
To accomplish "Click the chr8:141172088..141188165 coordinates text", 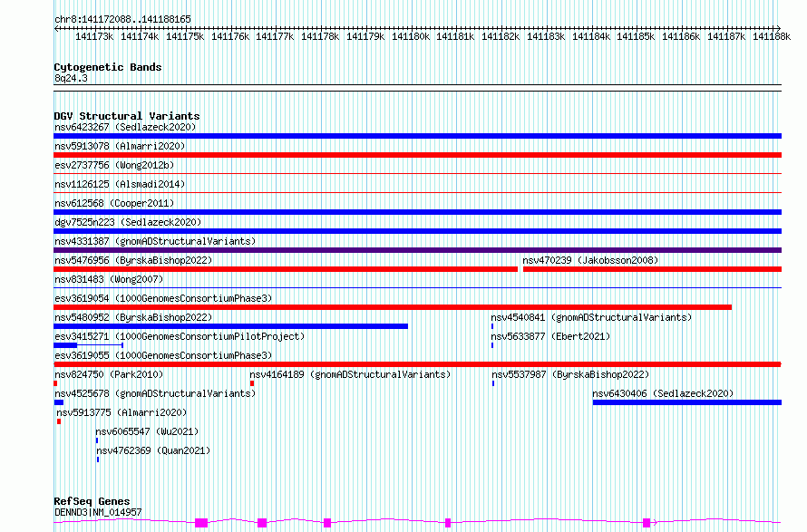I will pyautogui.click(x=122, y=19).
